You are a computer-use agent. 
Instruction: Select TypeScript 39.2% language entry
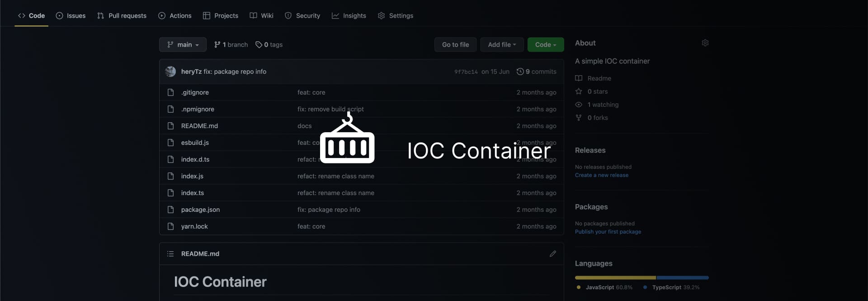[671, 287]
